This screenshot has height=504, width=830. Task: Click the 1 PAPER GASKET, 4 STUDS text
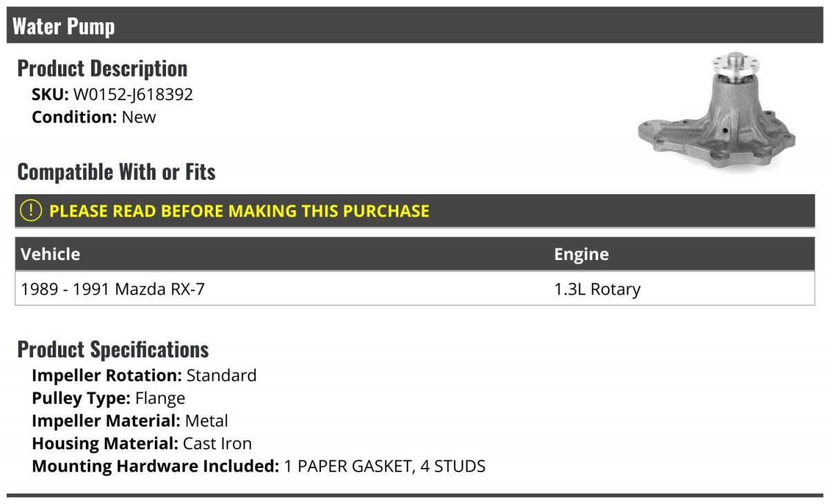385,466
